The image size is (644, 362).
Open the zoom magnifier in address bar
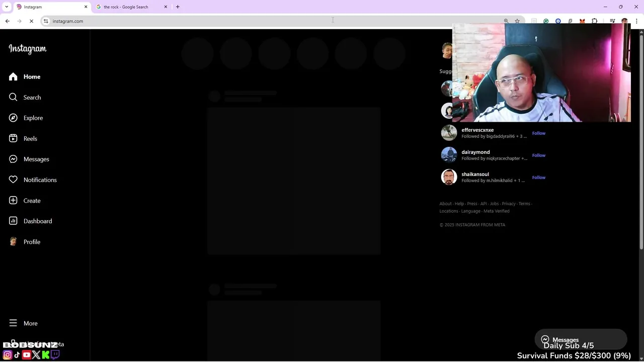[506, 21]
